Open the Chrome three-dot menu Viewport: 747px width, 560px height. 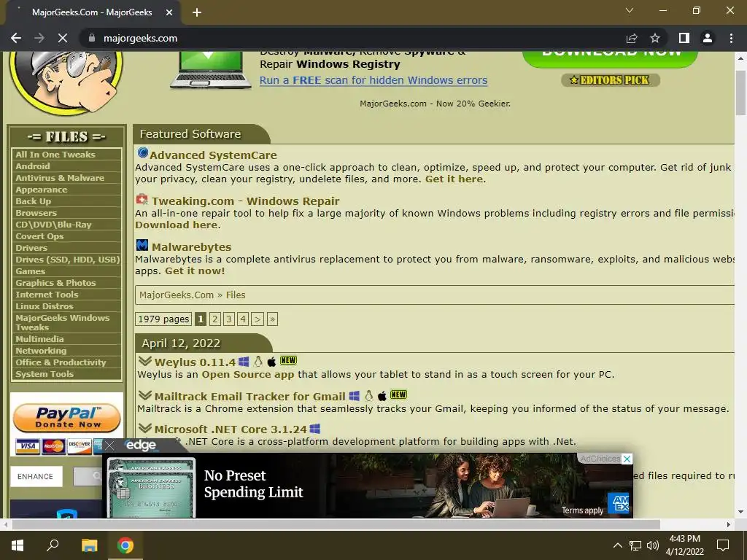click(731, 38)
